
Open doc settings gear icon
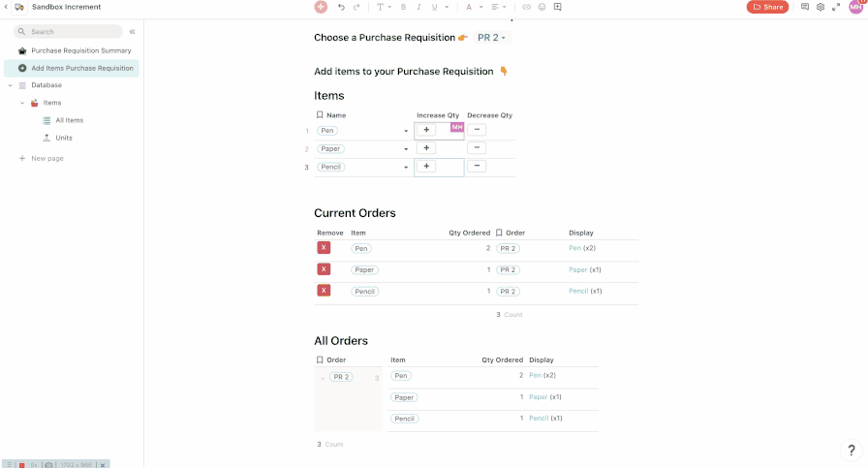click(x=821, y=7)
